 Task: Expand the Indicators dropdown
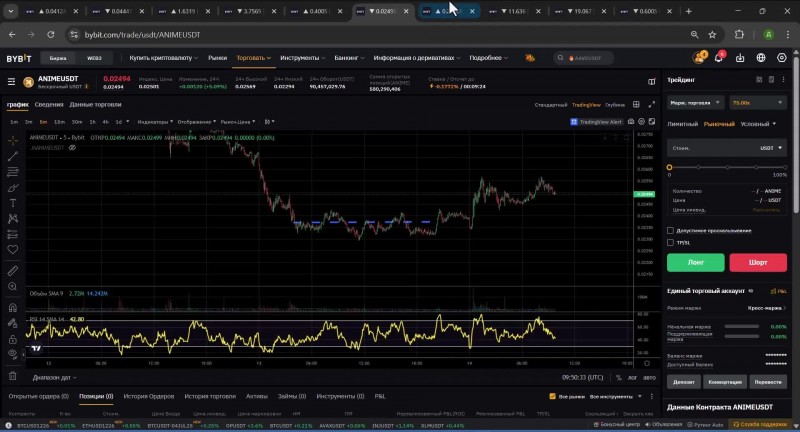[154, 122]
